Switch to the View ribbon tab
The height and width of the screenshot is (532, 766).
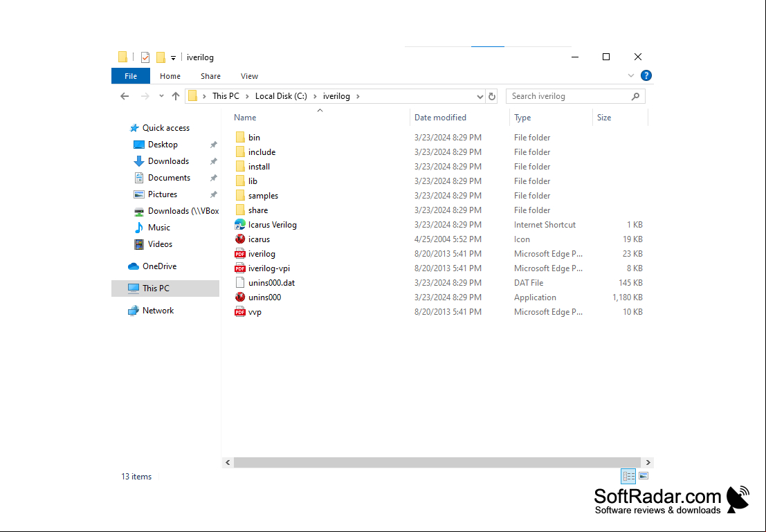(249, 76)
